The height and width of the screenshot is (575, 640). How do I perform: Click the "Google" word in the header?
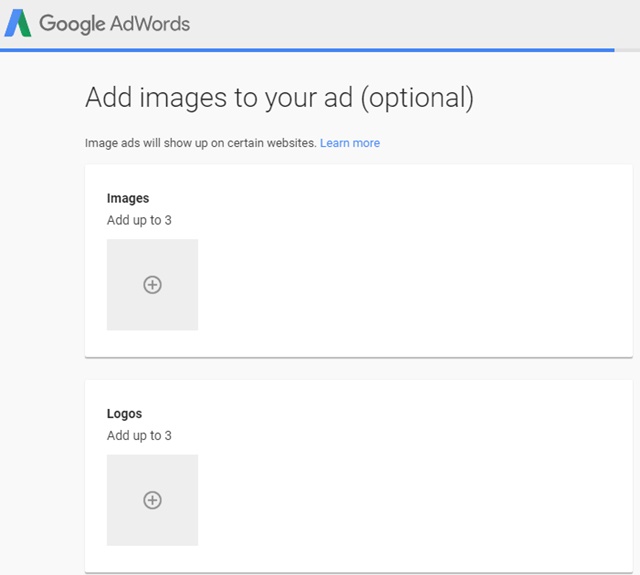click(x=72, y=23)
